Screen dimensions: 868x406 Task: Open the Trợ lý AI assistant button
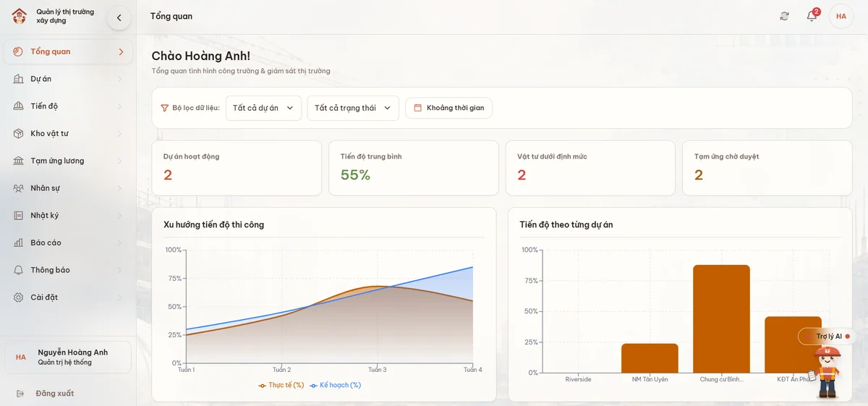(827, 337)
